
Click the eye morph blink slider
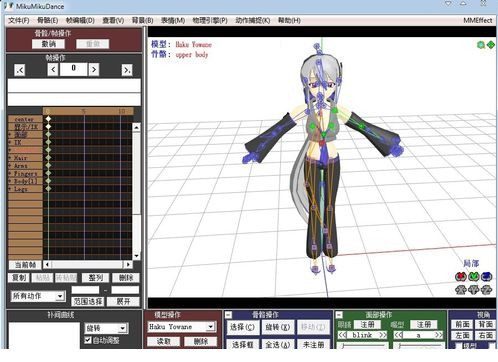(x=363, y=346)
